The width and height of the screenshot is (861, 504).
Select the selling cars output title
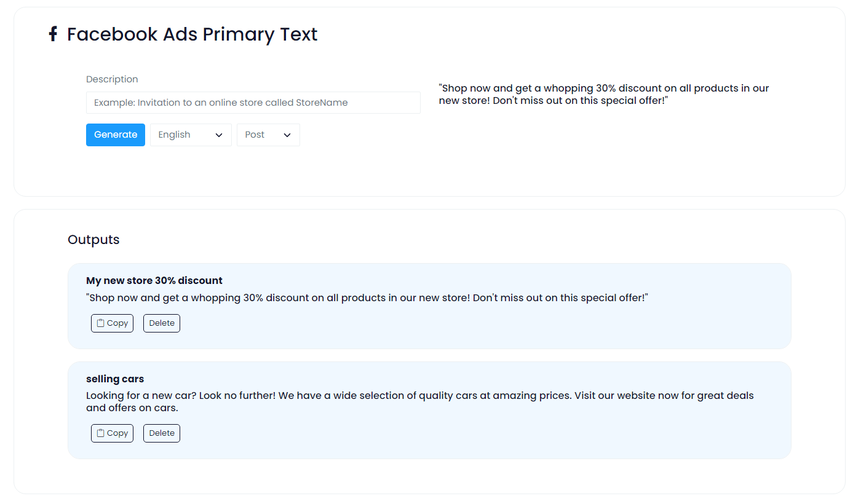pyautogui.click(x=115, y=379)
